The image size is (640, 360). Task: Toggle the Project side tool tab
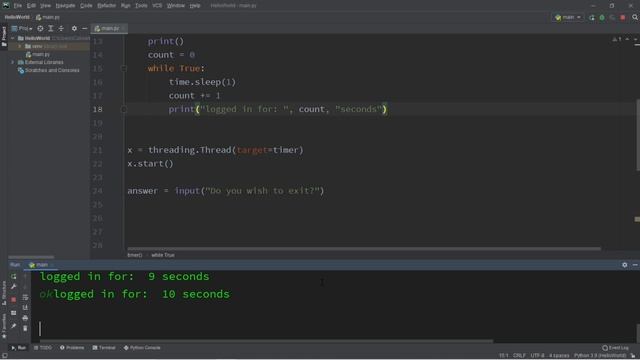pyautogui.click(x=4, y=36)
